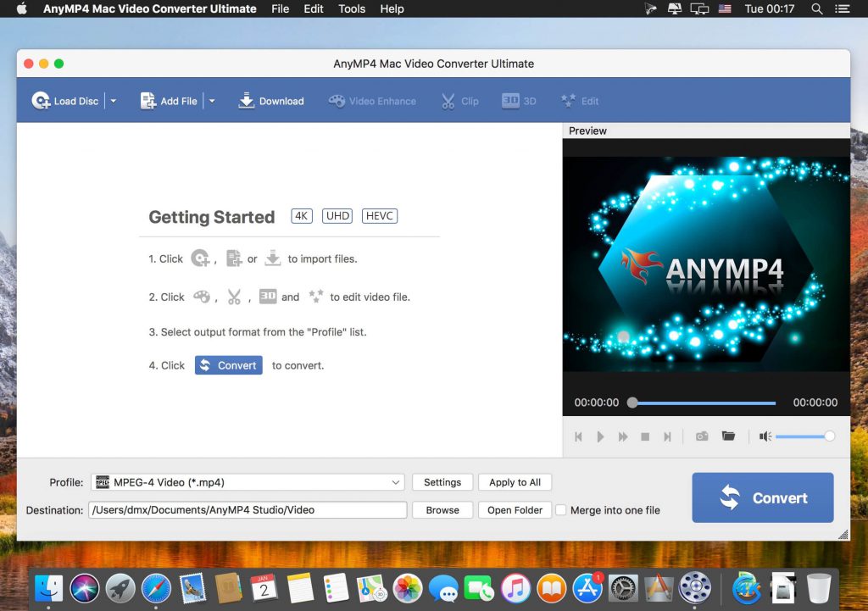Expand the Add File dropdown arrow
Image resolution: width=868 pixels, height=611 pixels.
pos(212,100)
